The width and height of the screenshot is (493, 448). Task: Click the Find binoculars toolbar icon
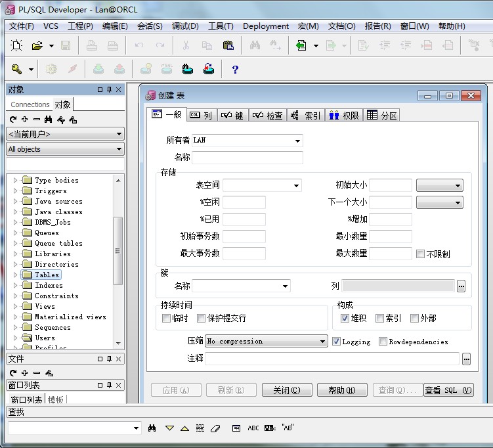255,45
